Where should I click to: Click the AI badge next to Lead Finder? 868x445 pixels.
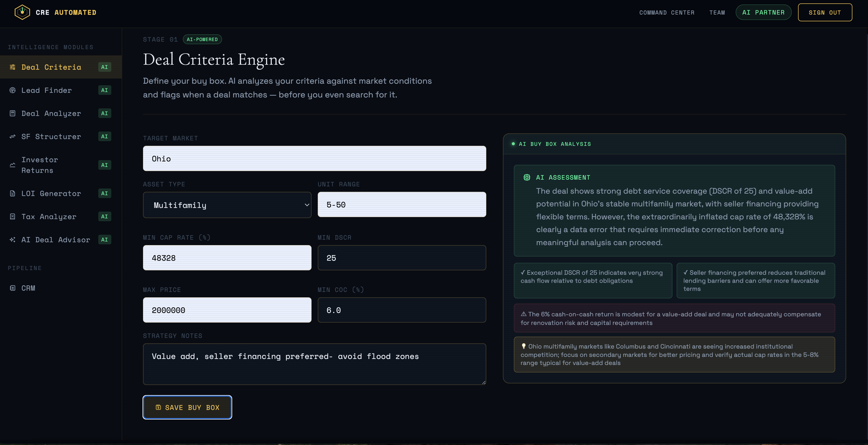pyautogui.click(x=105, y=90)
